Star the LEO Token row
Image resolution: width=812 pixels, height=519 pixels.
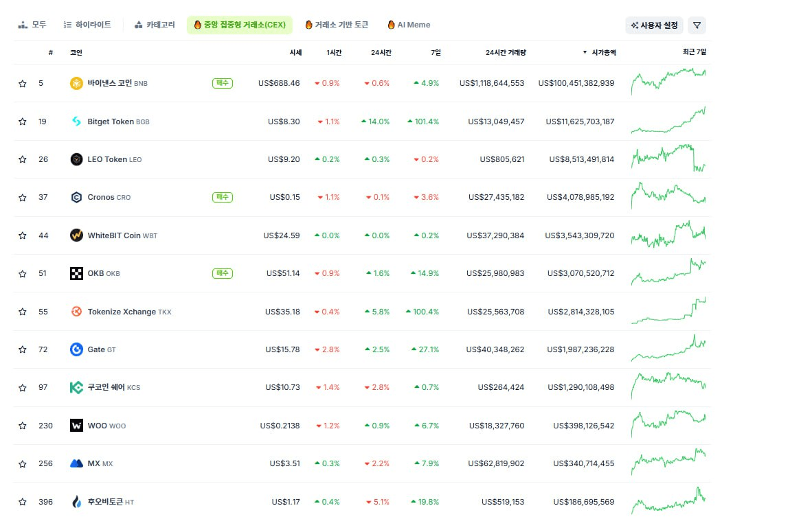tap(22, 159)
